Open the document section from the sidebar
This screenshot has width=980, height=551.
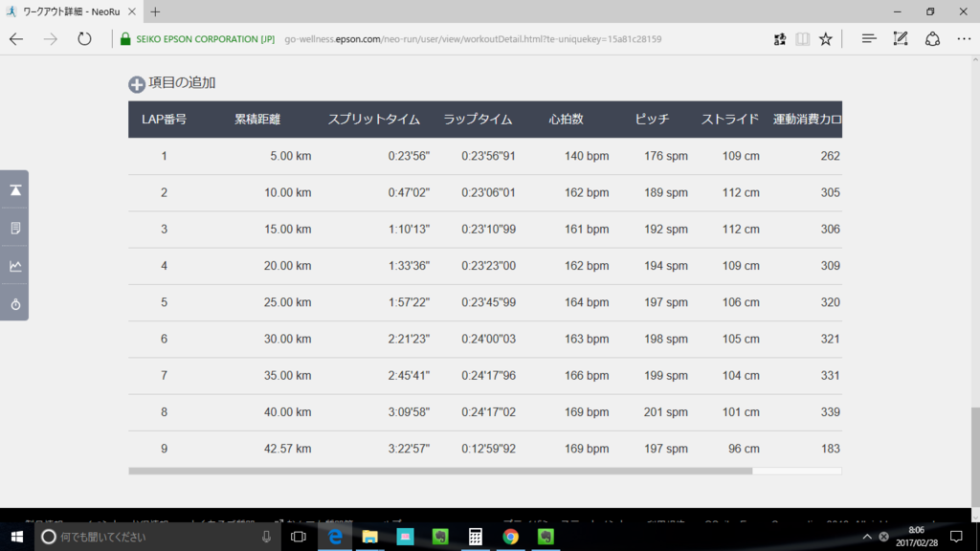pyautogui.click(x=15, y=228)
